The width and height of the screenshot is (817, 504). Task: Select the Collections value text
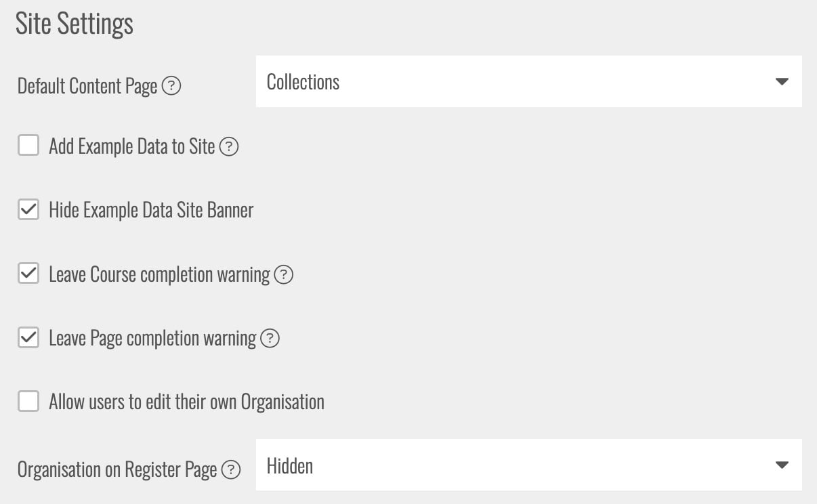coord(303,82)
